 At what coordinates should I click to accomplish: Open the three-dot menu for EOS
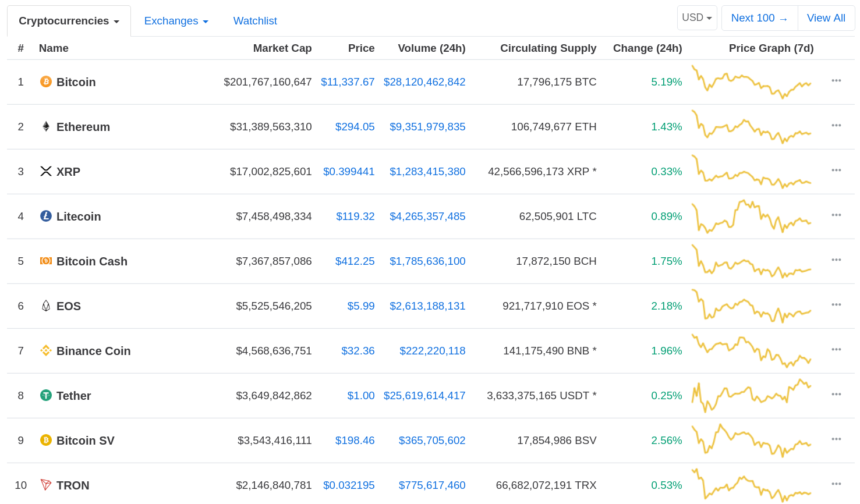point(836,304)
